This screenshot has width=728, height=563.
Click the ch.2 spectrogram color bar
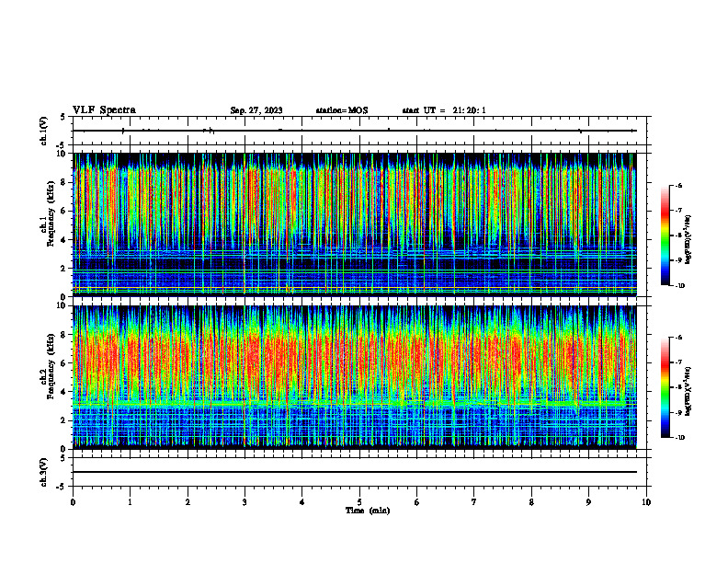[x=665, y=387]
